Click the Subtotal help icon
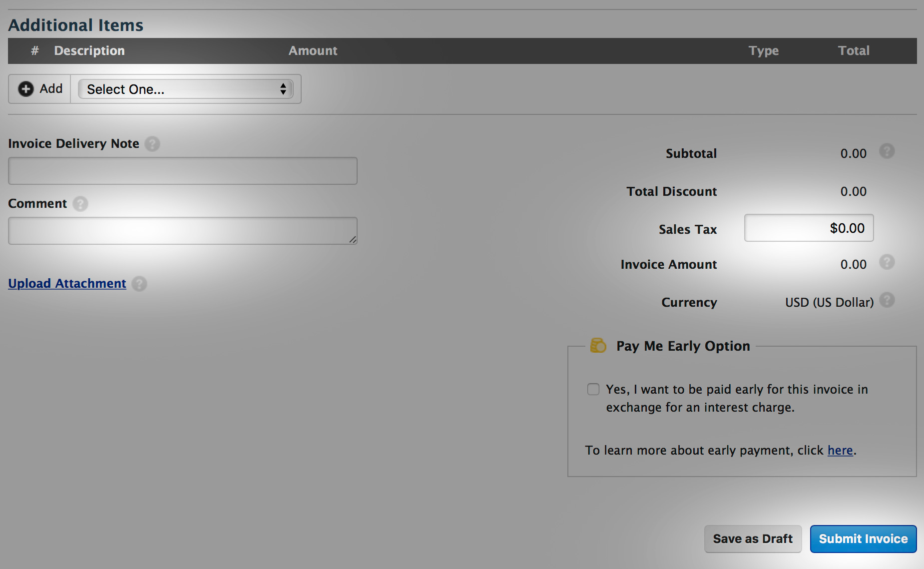 887,151
